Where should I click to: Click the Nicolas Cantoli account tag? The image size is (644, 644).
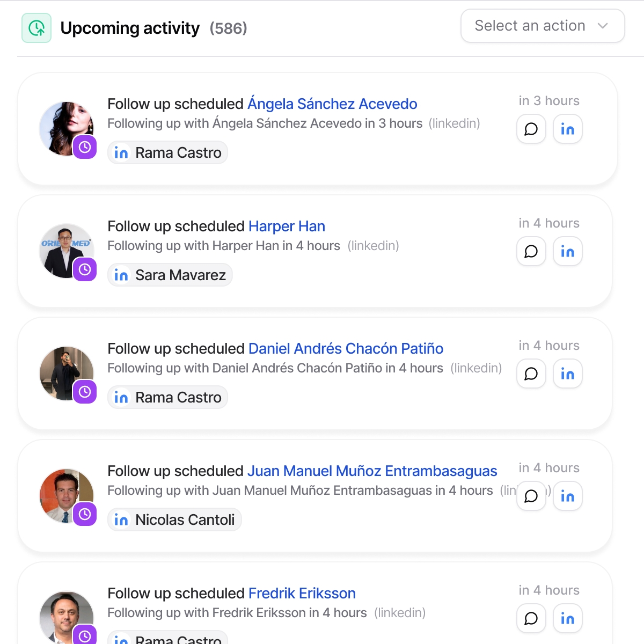(174, 519)
